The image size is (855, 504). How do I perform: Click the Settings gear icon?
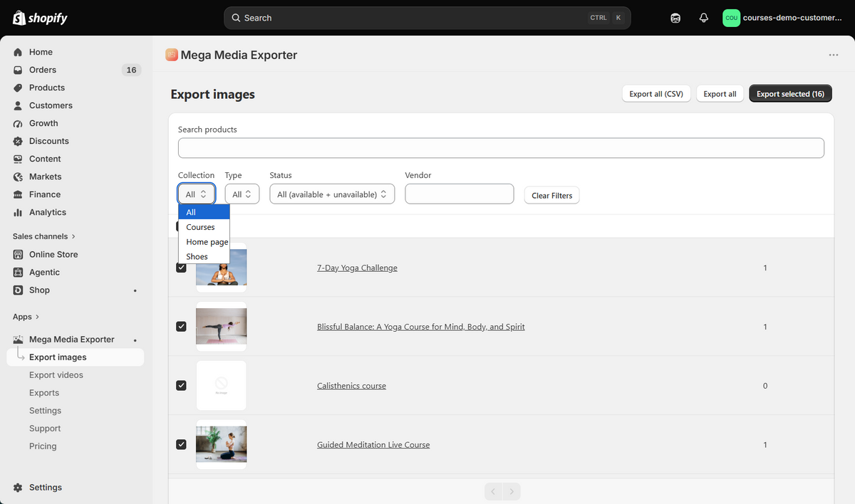coord(18,488)
